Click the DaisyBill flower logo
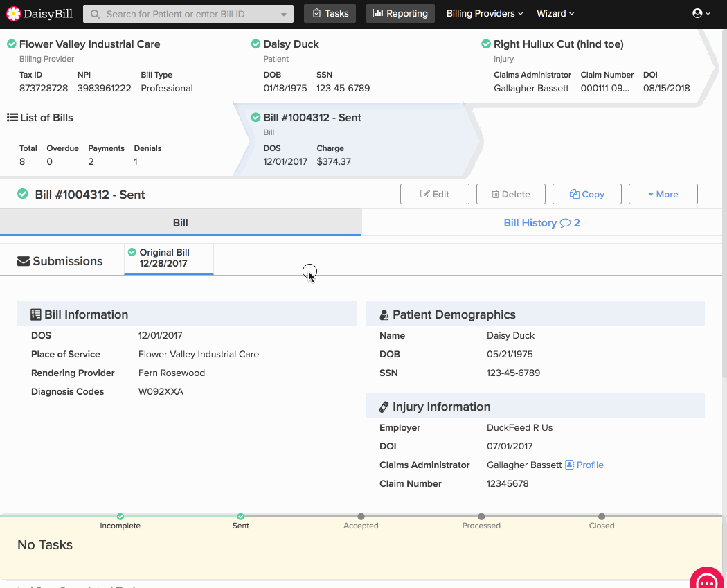The image size is (727, 588). 13,14
